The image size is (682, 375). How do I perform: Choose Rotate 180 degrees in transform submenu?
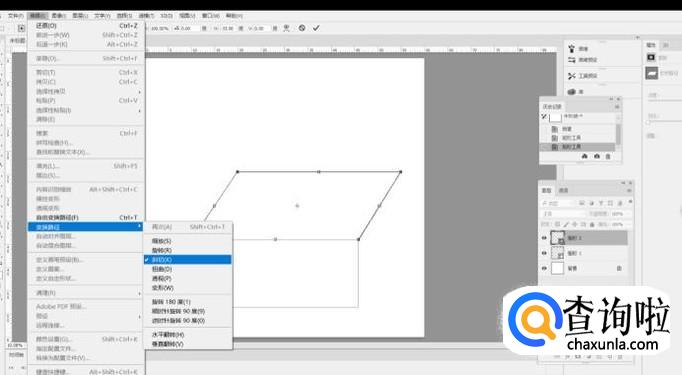point(171,301)
